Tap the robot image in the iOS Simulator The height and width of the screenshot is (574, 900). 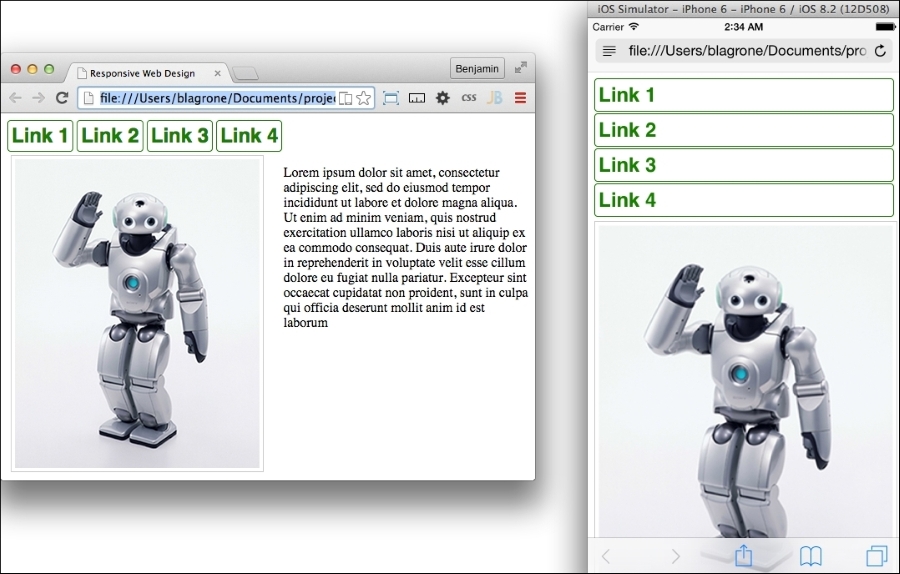point(746,380)
